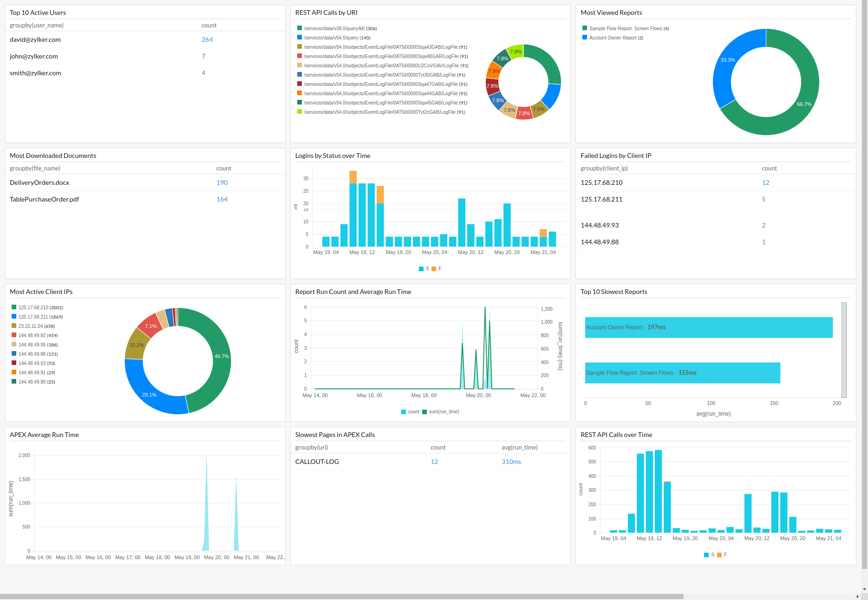Click orange F swatch in REST API Calls over Time
The height and width of the screenshot is (600, 868).
719,555
